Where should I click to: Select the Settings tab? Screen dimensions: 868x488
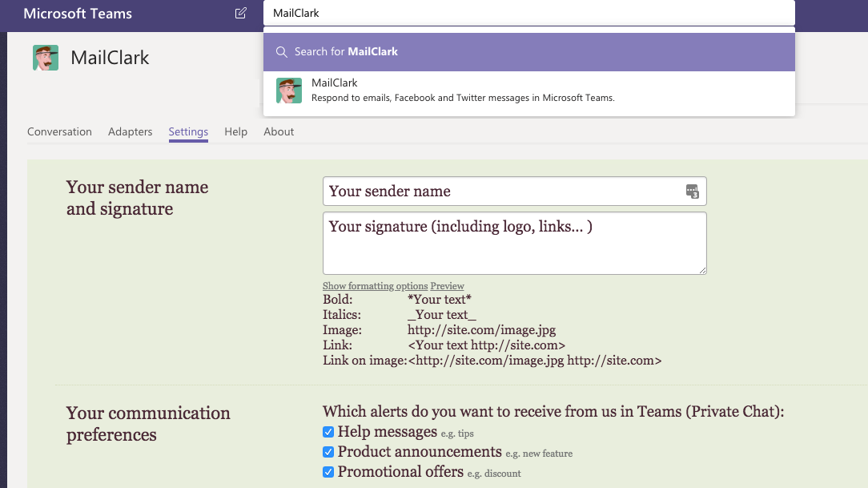(x=188, y=132)
